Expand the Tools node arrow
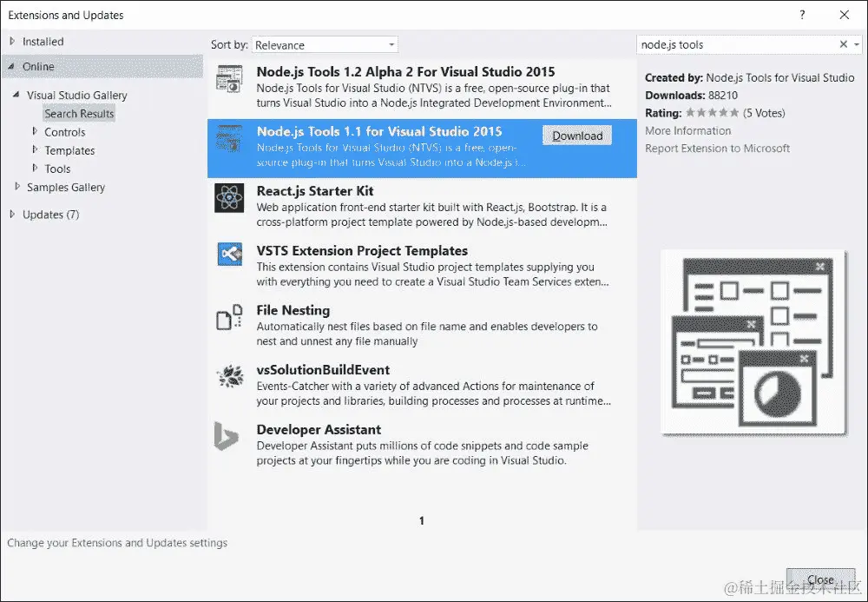This screenshot has height=602, width=868. (x=35, y=169)
